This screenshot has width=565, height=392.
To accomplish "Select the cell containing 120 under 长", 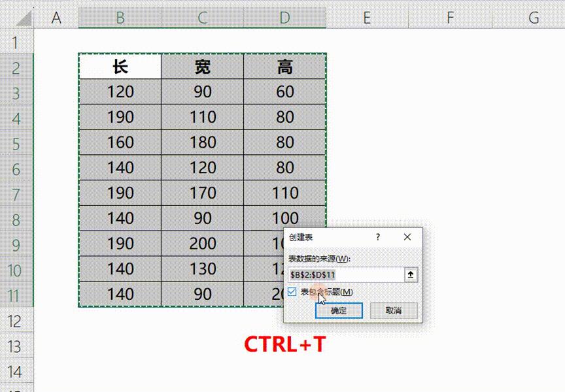I will [x=120, y=91].
